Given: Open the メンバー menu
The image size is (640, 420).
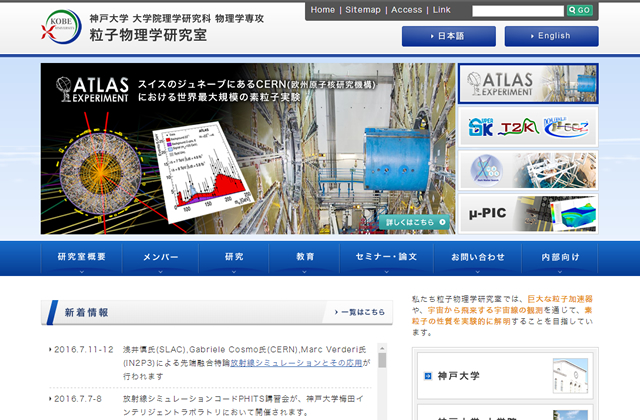Looking at the screenshot, I should point(160,259).
